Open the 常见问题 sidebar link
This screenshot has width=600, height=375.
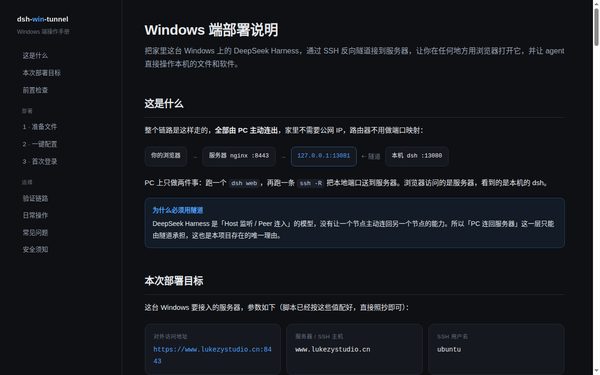(x=35, y=233)
